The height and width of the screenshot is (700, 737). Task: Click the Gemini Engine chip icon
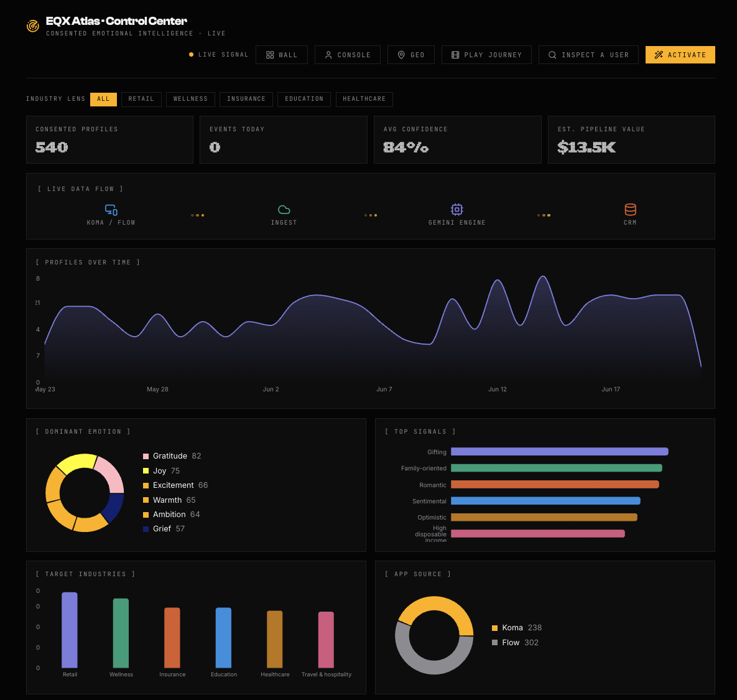pos(457,209)
